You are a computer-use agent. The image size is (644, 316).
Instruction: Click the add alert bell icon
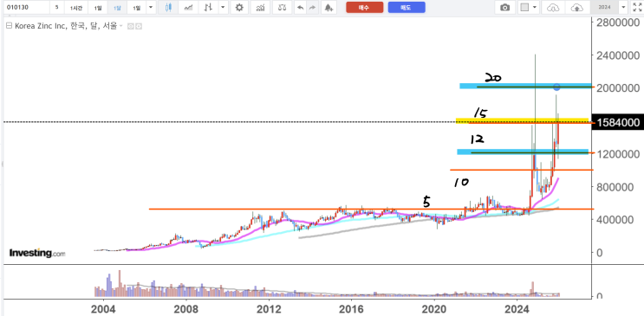click(328, 8)
